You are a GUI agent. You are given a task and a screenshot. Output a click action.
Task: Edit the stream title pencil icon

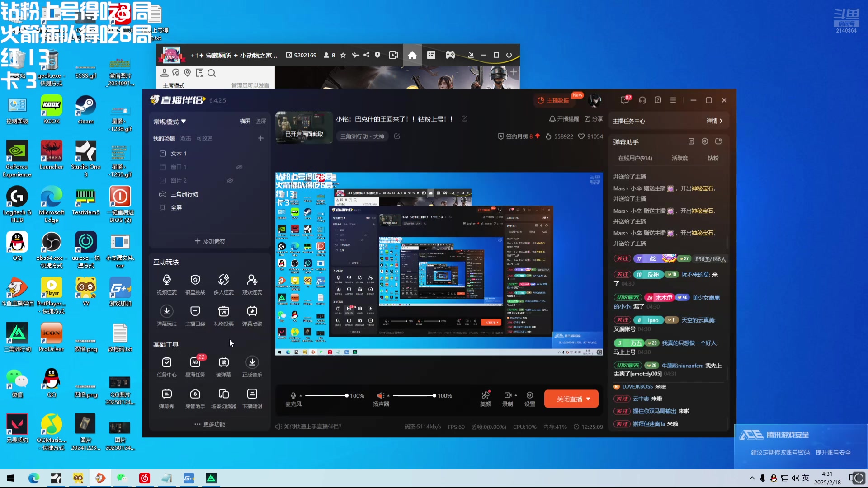[x=464, y=118]
